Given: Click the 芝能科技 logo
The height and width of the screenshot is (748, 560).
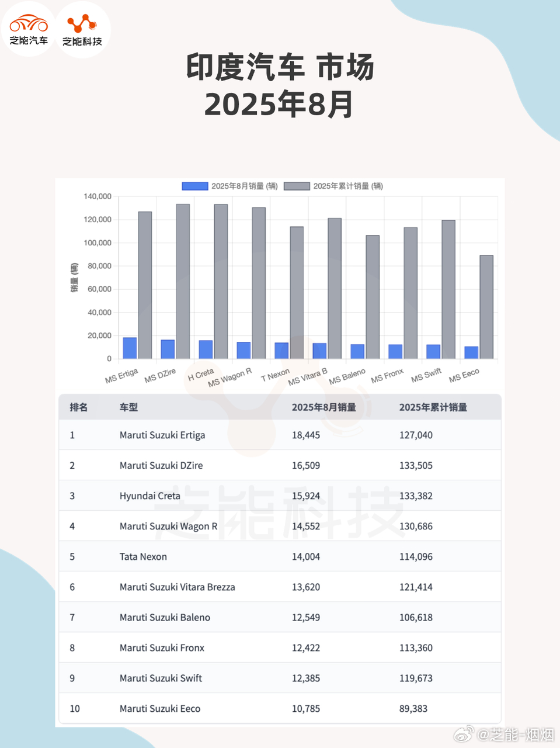Looking at the screenshot, I should point(82,29).
